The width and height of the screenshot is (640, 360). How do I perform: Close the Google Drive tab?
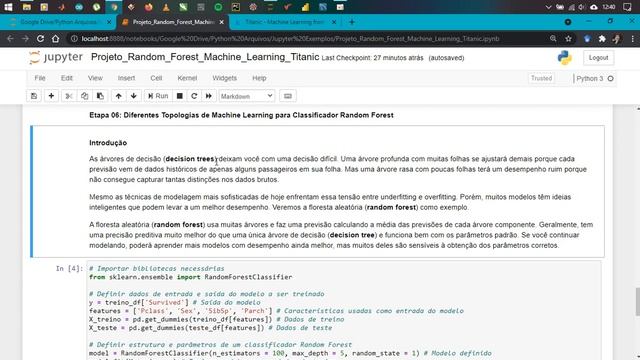pyautogui.click(x=109, y=22)
